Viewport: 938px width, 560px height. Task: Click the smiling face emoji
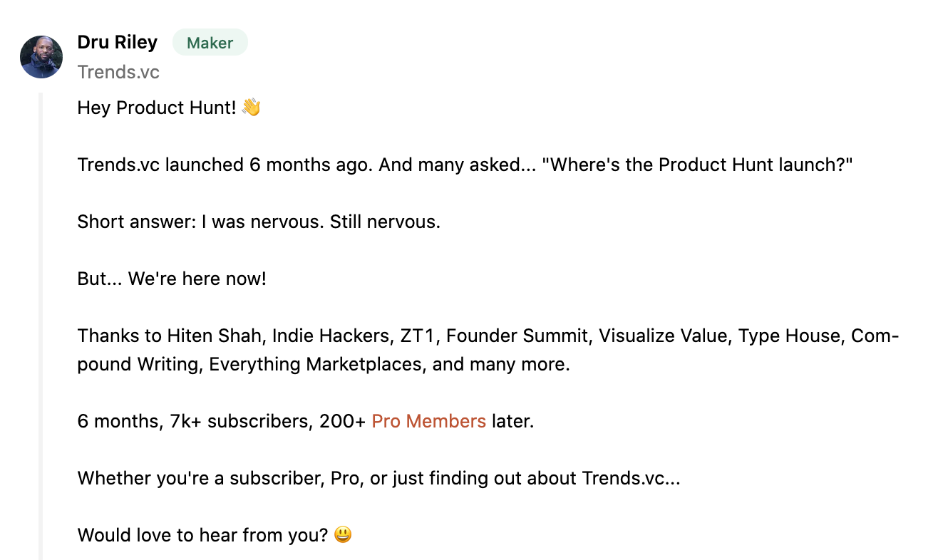[343, 535]
